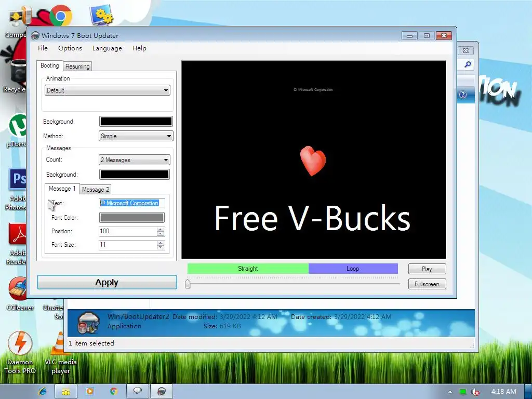Click the Play button
Image resolution: width=532 pixels, height=399 pixels.
tap(427, 269)
